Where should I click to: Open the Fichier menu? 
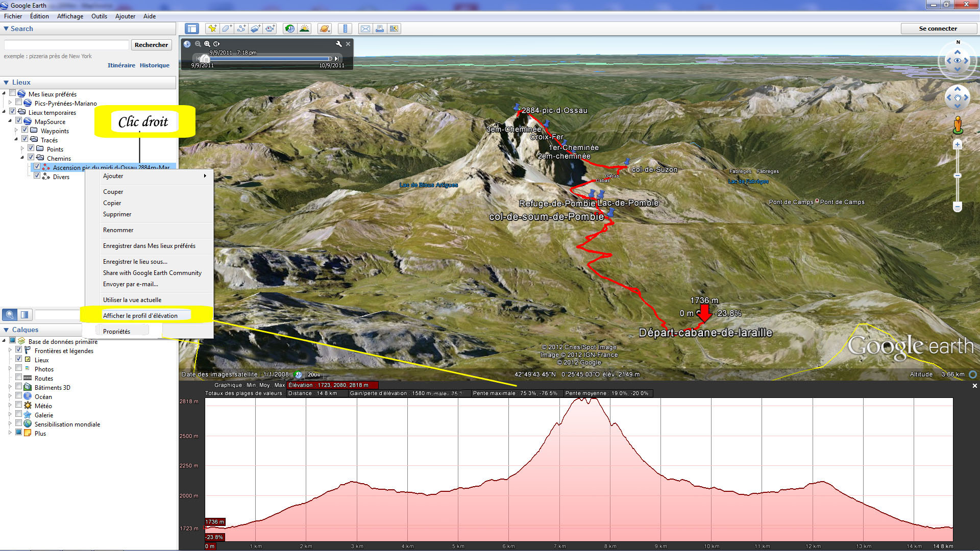tap(13, 16)
